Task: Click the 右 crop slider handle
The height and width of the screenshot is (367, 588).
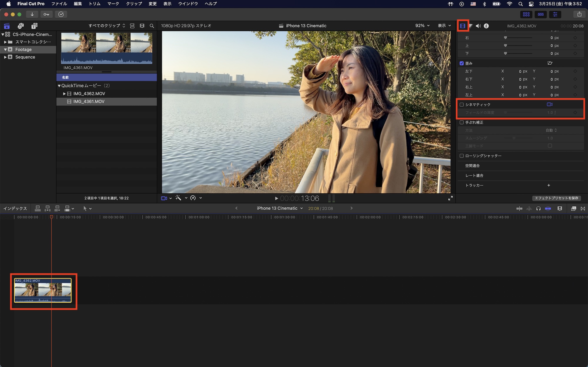Action: [x=505, y=38]
